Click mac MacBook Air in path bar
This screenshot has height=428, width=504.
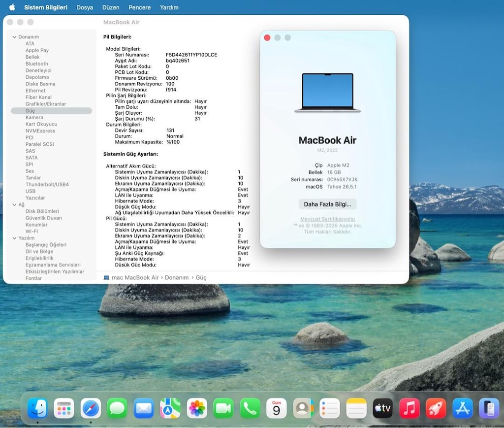click(135, 277)
